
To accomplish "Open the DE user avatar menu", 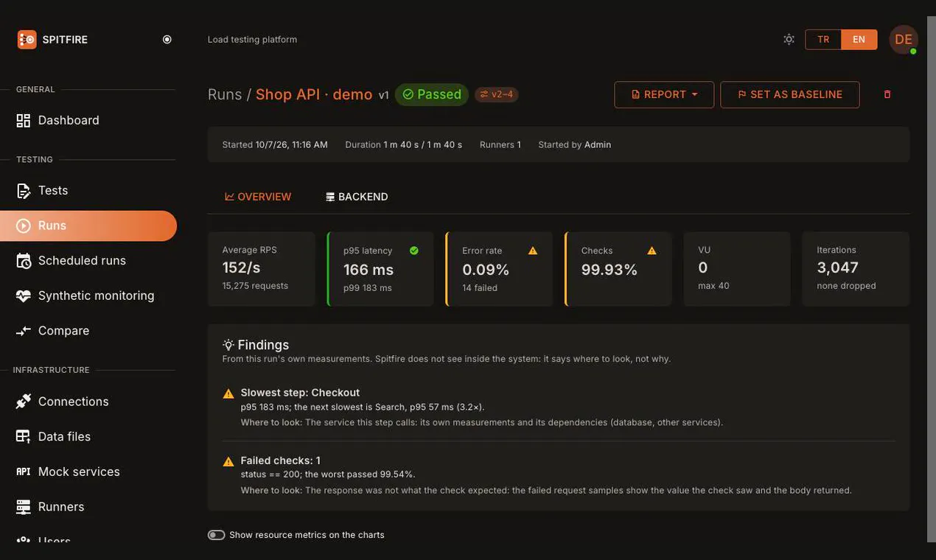I will tap(904, 40).
